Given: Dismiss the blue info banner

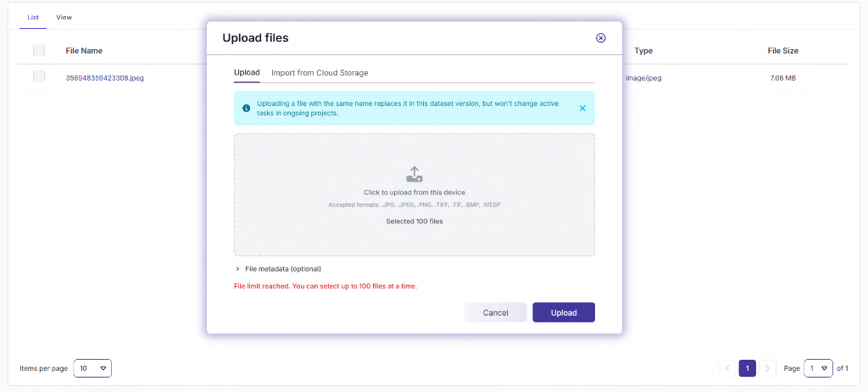Looking at the screenshot, I should pyautogui.click(x=582, y=108).
